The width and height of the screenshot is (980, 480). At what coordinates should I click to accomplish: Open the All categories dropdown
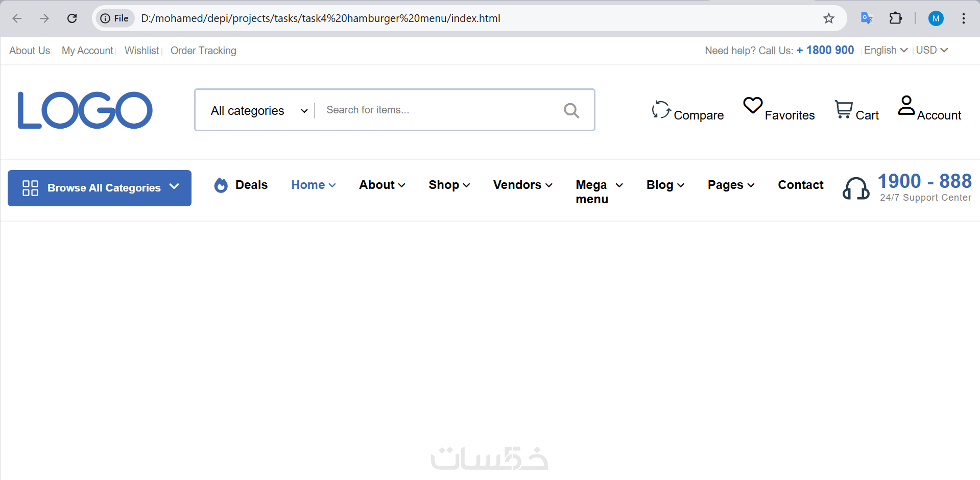[259, 111]
